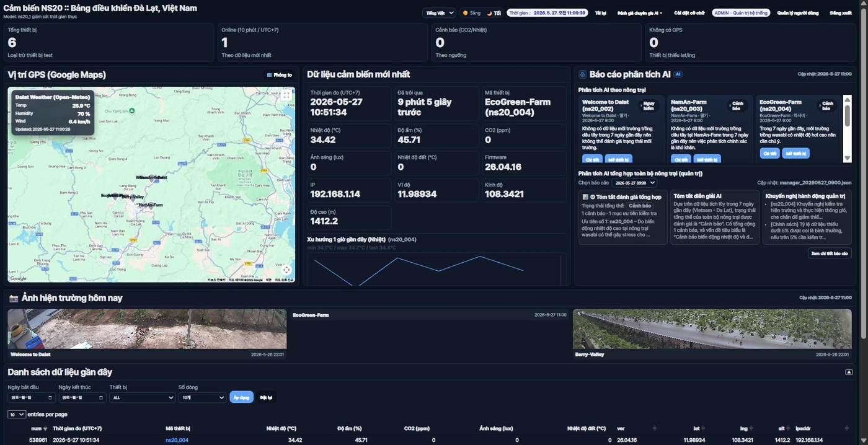
Task: Click Nhiệt độ value 34.42 tile
Action: [349, 135]
